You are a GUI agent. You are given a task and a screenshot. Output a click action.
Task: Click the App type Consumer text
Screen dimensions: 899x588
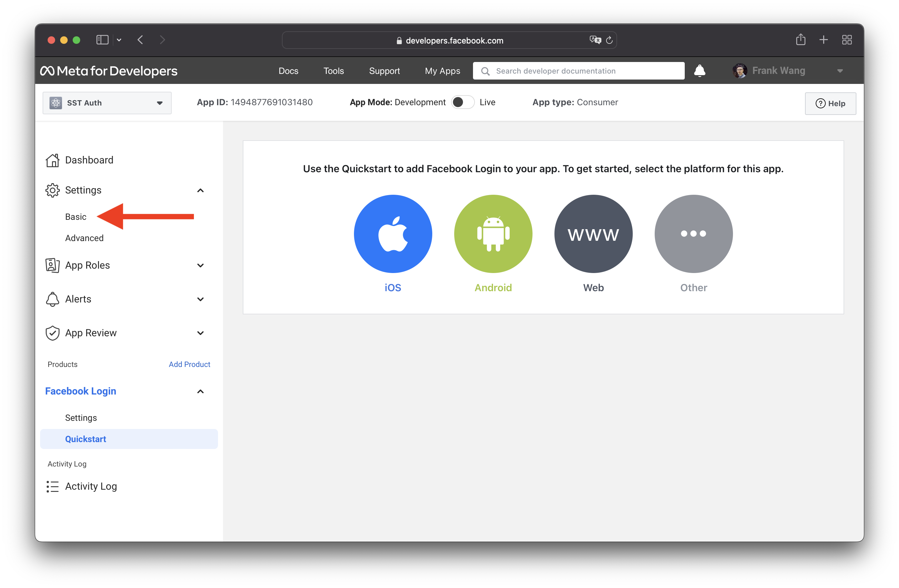click(575, 102)
